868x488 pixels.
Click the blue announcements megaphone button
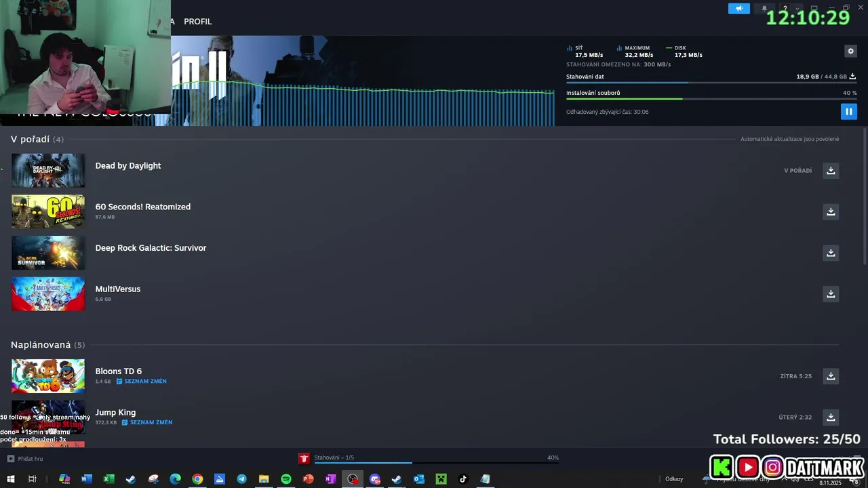739,9
